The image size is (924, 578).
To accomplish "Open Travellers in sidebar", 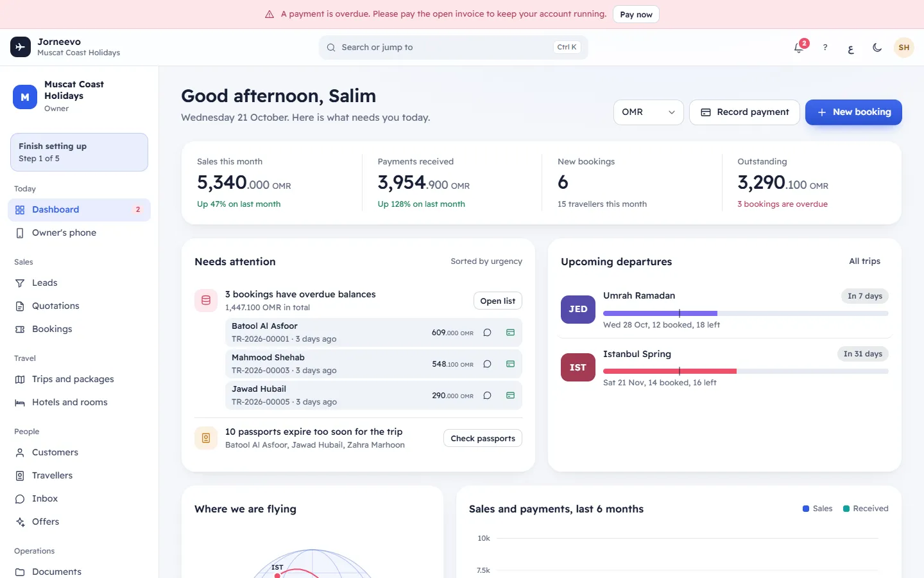I will tap(80, 476).
